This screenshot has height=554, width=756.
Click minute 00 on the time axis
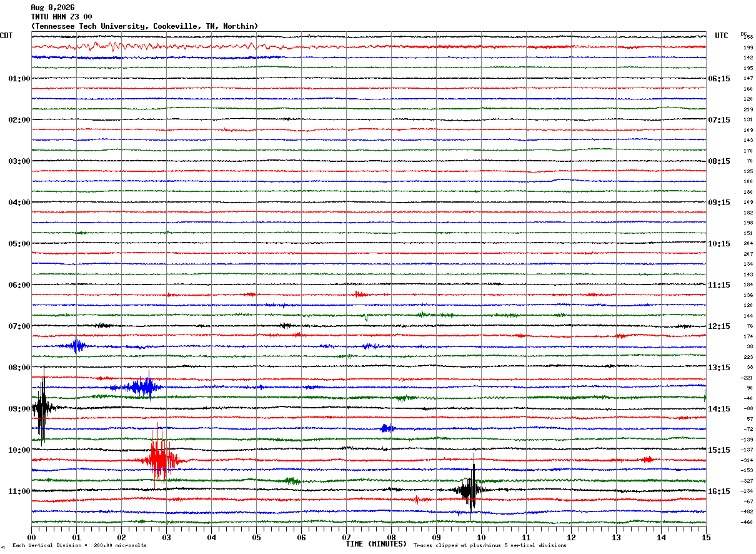tap(31, 537)
